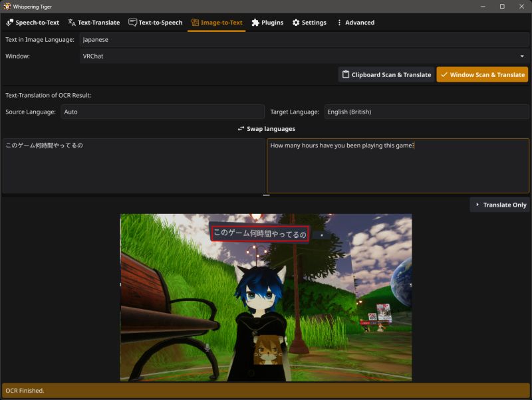Screen dimensions: 532x400
Task: Click the VRChat scan preview image
Action: pos(266,297)
